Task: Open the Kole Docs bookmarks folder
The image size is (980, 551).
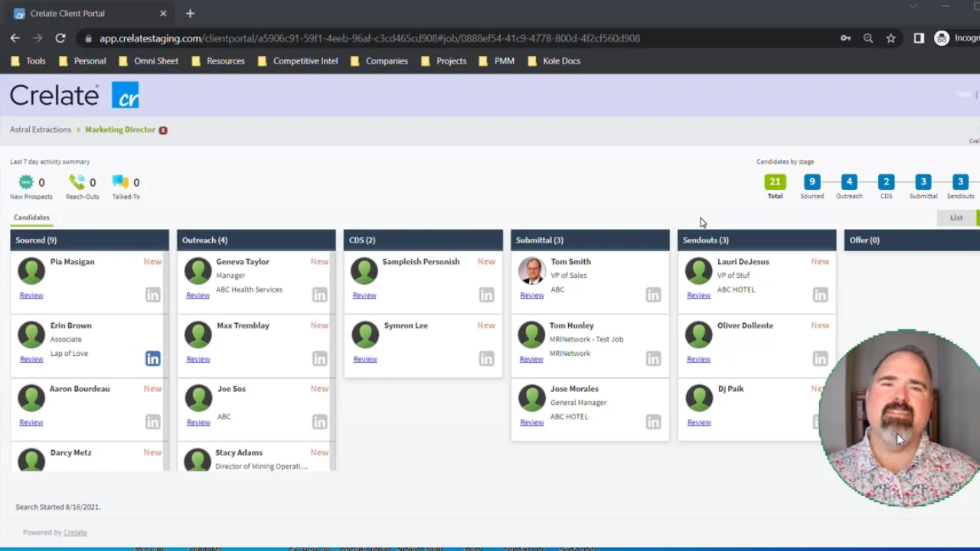Action: point(554,60)
